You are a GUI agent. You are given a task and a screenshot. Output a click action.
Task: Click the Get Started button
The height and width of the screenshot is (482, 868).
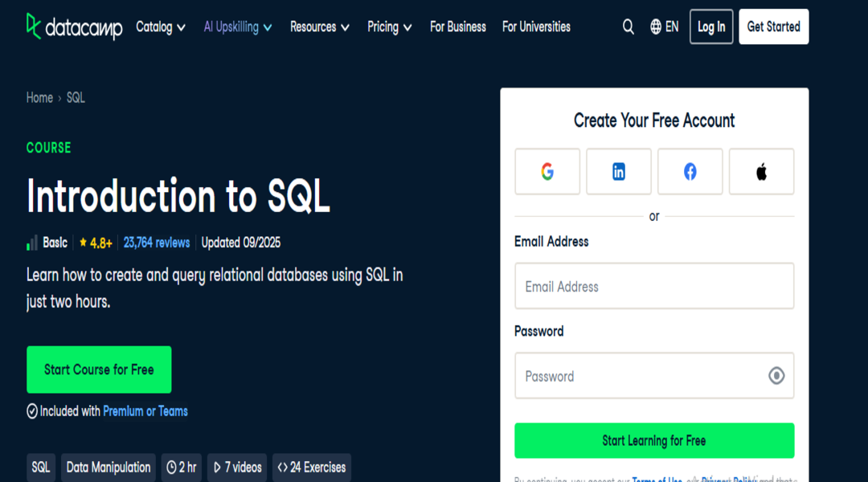[x=773, y=27]
